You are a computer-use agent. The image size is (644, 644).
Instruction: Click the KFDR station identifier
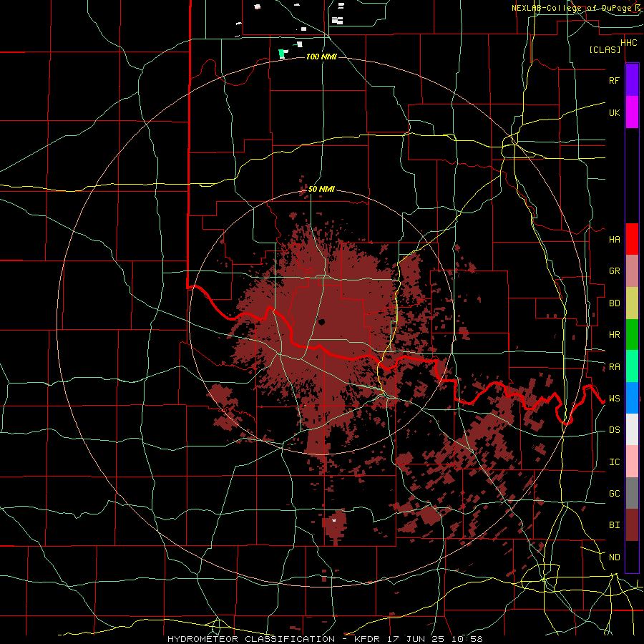[x=369, y=639]
